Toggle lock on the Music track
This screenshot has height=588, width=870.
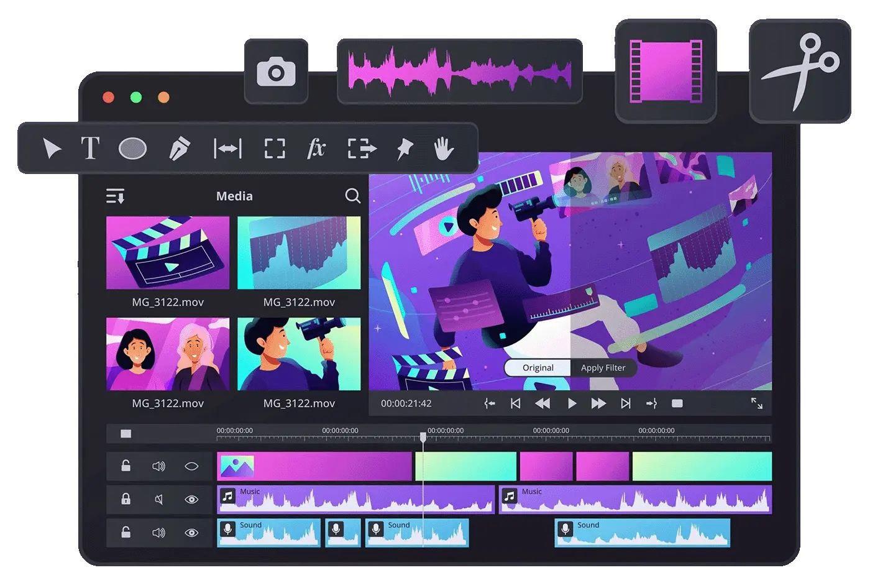point(126,499)
